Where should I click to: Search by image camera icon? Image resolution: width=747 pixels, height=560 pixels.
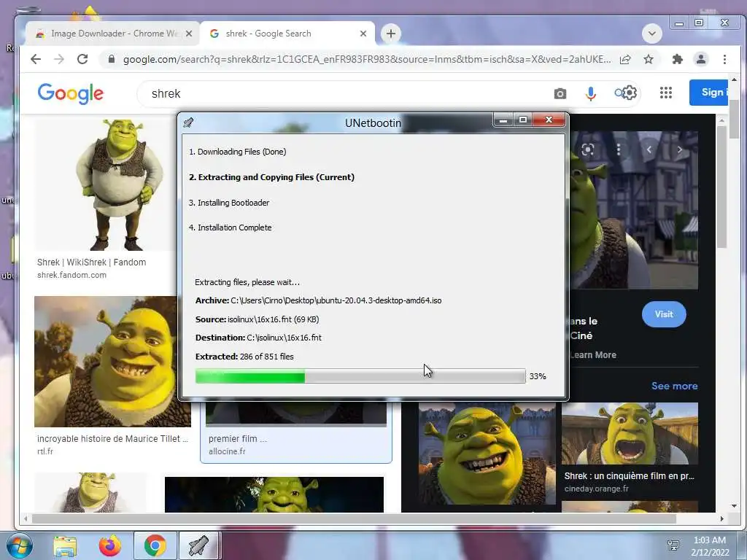(560, 94)
